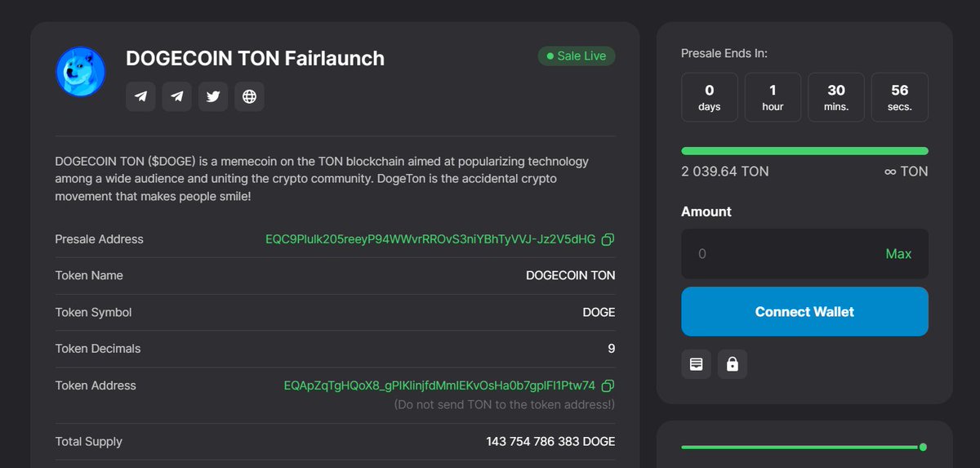This screenshot has width=980, height=468.
Task: Click the Token Name value DOGECOIN TON
Action: tap(571, 275)
